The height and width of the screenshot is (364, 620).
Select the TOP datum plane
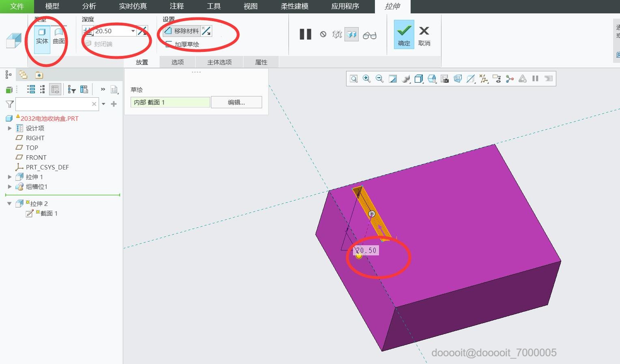tap(32, 148)
